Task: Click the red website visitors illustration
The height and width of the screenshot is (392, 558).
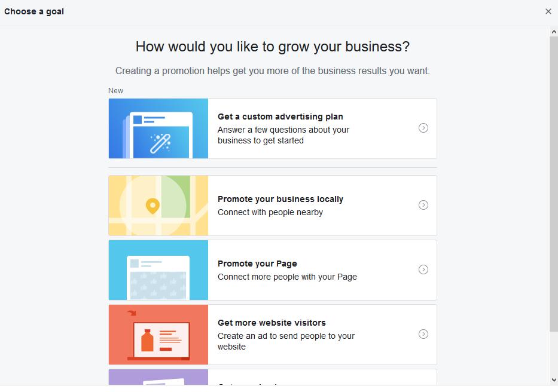Action: (x=158, y=334)
